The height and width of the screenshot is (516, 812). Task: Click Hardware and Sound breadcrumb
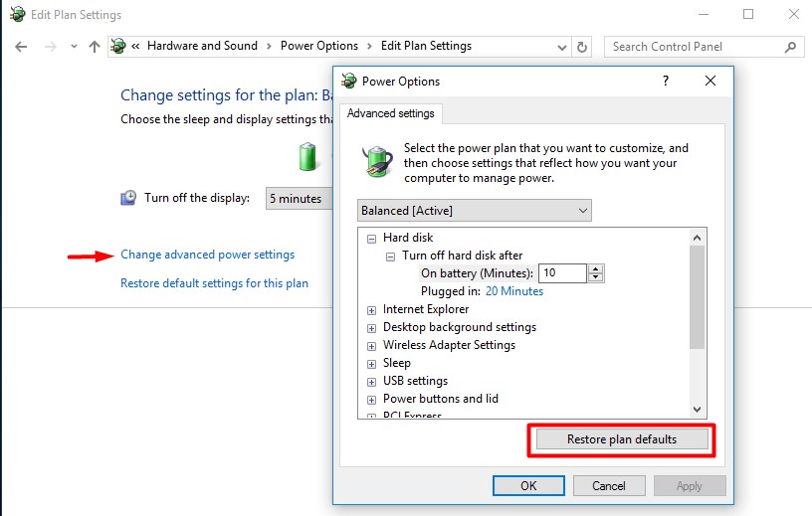point(202,46)
